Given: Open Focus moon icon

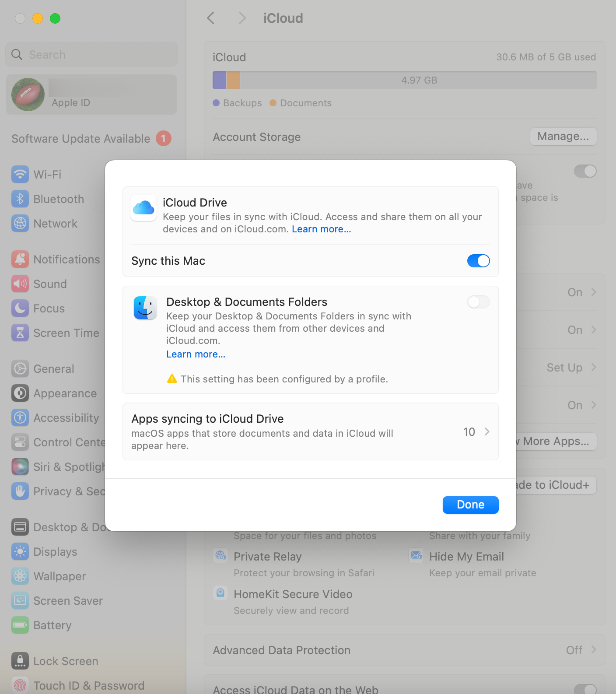Looking at the screenshot, I should (x=20, y=308).
